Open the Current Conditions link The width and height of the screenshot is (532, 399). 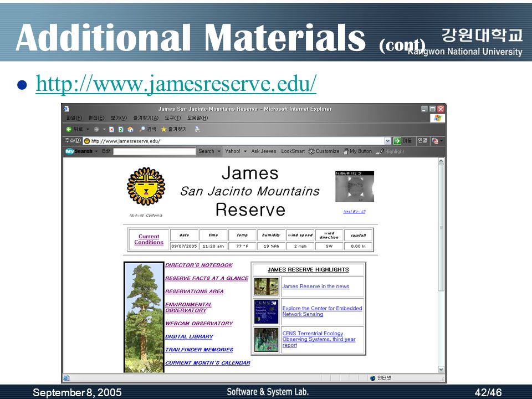pos(149,239)
